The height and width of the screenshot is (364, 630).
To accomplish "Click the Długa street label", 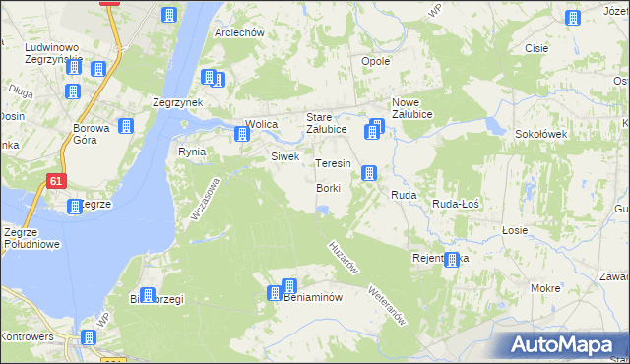I will [x=21, y=91].
